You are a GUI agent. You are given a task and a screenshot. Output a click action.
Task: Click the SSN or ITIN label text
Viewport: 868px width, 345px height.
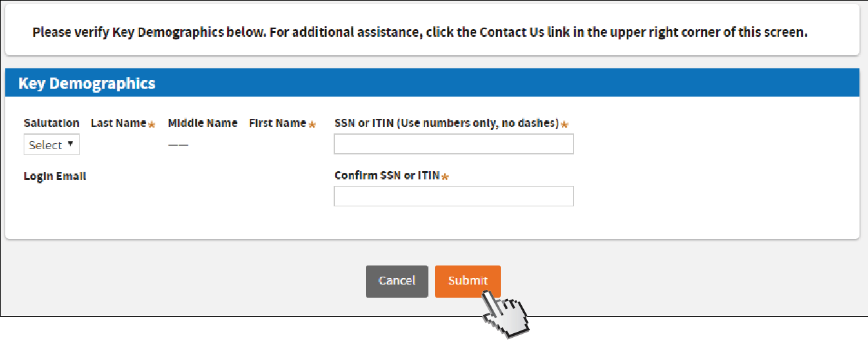coord(446,123)
